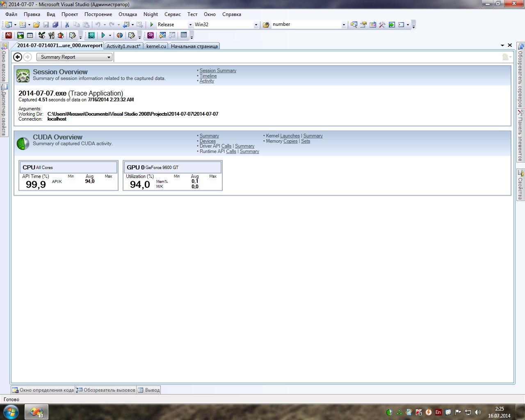Click the Navigate Backward icon
Image resolution: width=525 pixels, height=420 pixels.
pyautogui.click(x=126, y=25)
